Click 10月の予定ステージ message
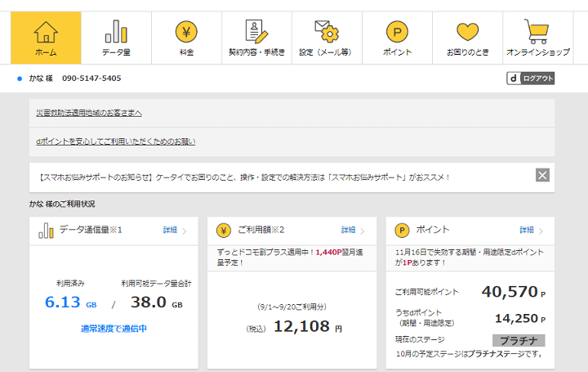 [x=470, y=354]
